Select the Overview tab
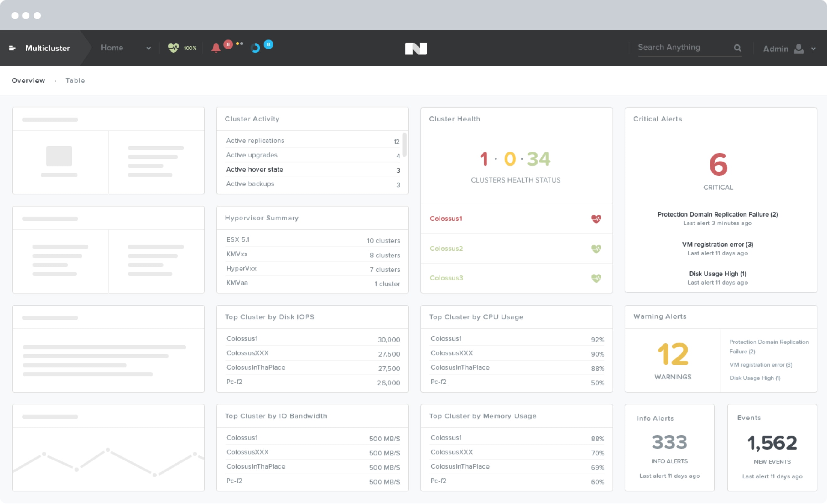The image size is (827, 504). pyautogui.click(x=28, y=80)
